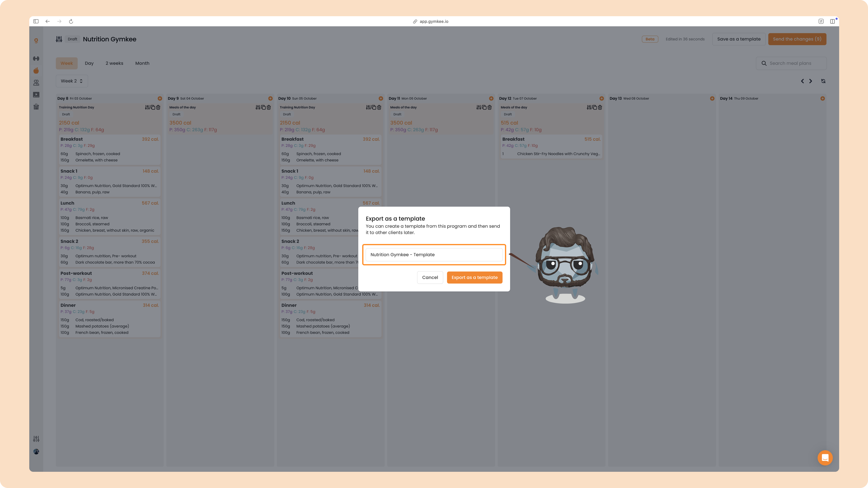Edit the template name input field

(434, 254)
